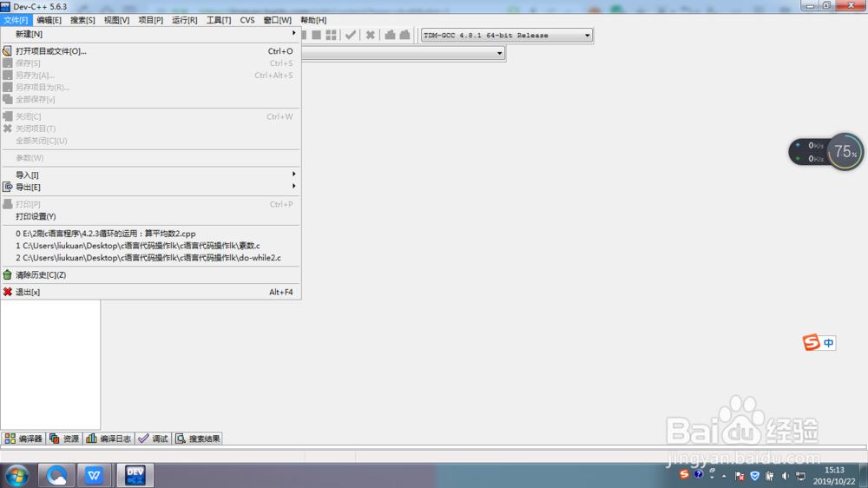Click the Action Center flag tray icon

(x=739, y=476)
